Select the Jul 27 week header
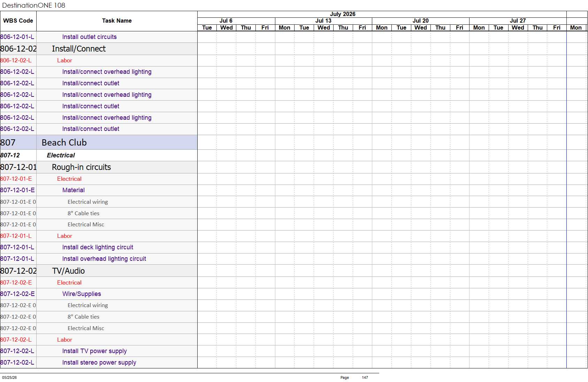588x382 pixels. [518, 21]
